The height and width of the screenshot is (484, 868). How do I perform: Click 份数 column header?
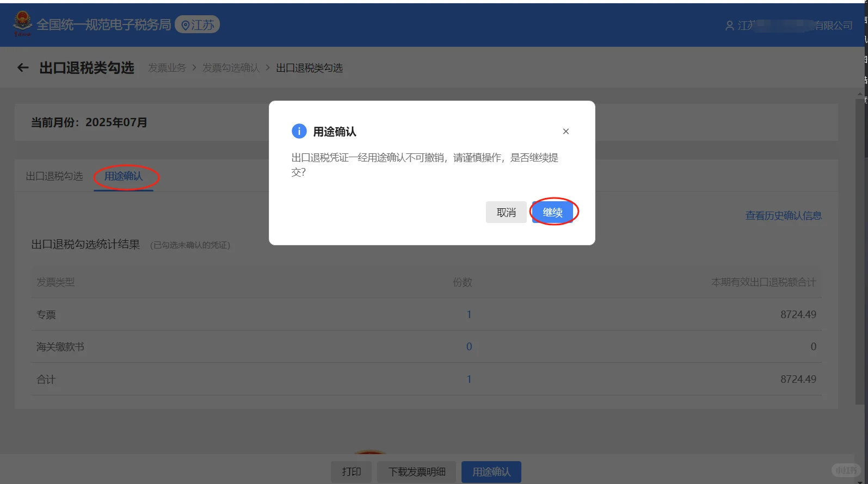click(463, 282)
